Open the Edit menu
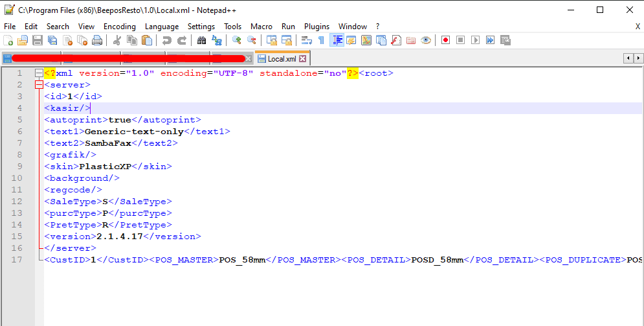 click(31, 27)
